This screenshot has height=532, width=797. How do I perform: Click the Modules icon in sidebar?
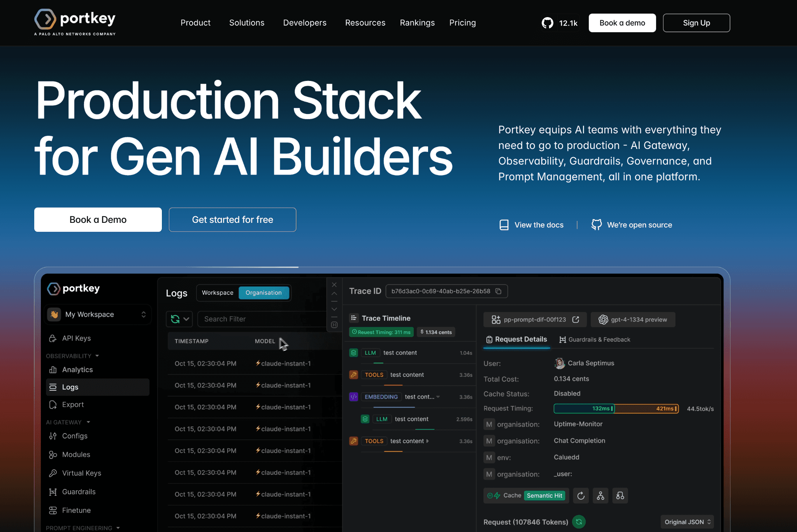tap(53, 455)
